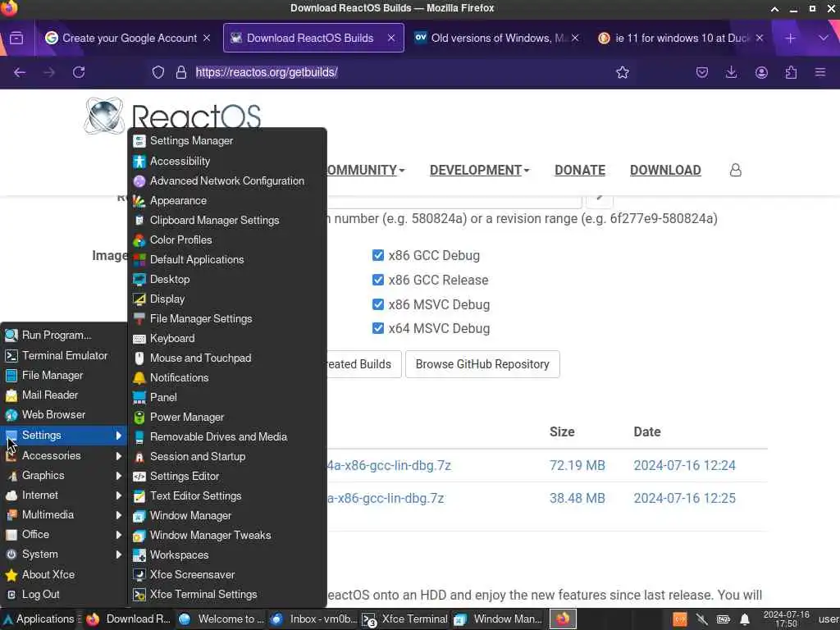Click the Window Manager Tweaks icon
The height and width of the screenshot is (630, 840).
[139, 536]
